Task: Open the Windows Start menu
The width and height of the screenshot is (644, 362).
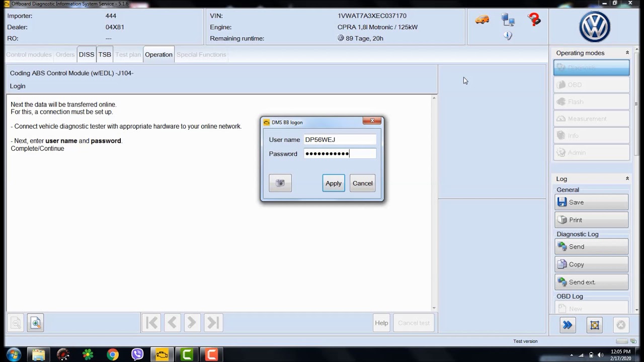Action: click(x=14, y=355)
